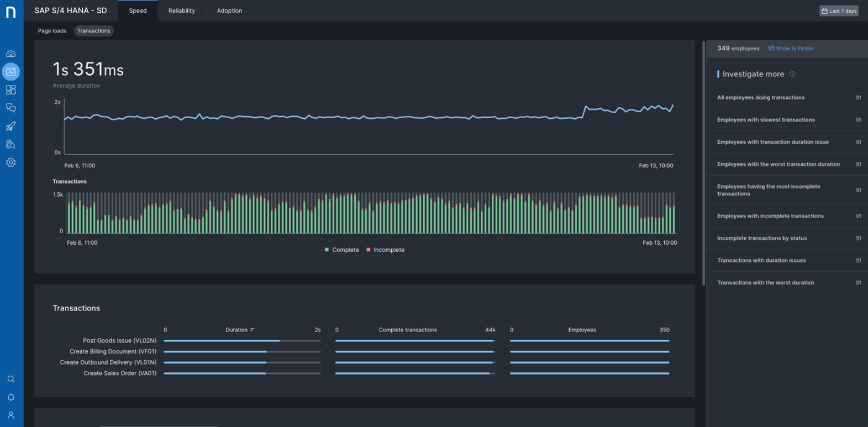This screenshot has width=868, height=427.
Task: Toggle Incomplete series in chart legend
Action: click(x=385, y=250)
